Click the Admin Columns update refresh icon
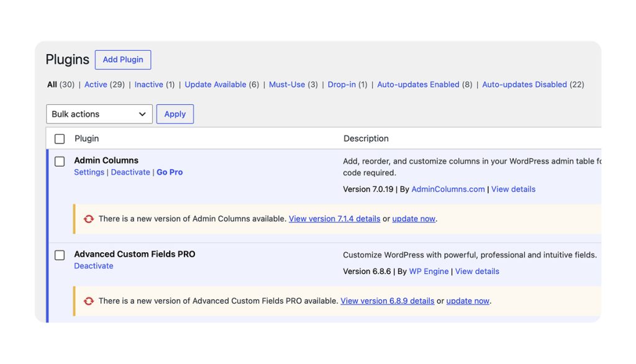 [x=88, y=219]
